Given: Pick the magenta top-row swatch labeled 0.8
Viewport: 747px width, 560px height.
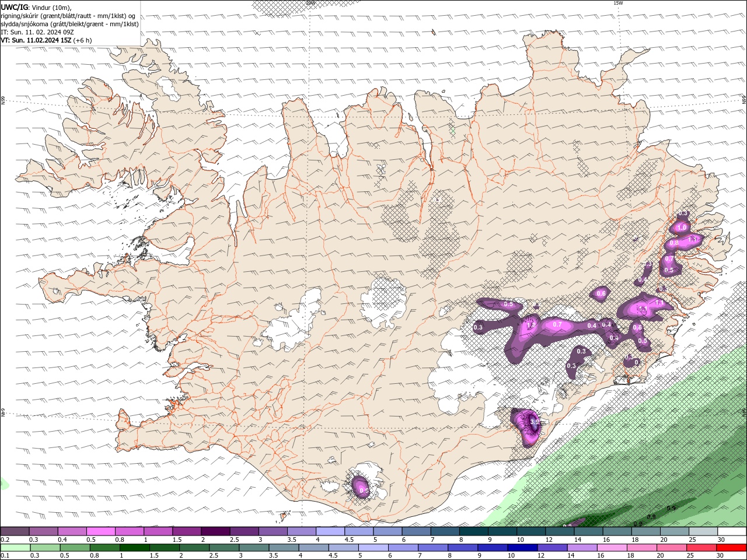Looking at the screenshot, I should (129, 531).
